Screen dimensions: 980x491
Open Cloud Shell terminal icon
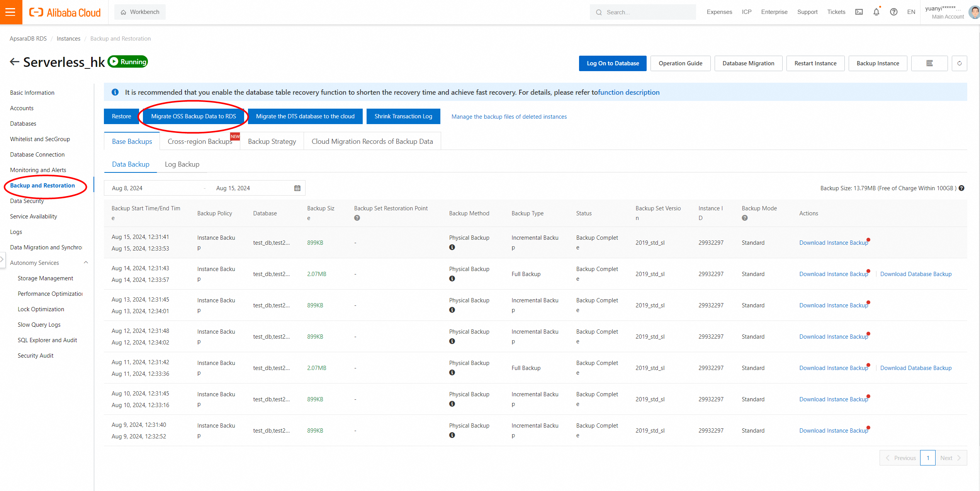click(859, 12)
